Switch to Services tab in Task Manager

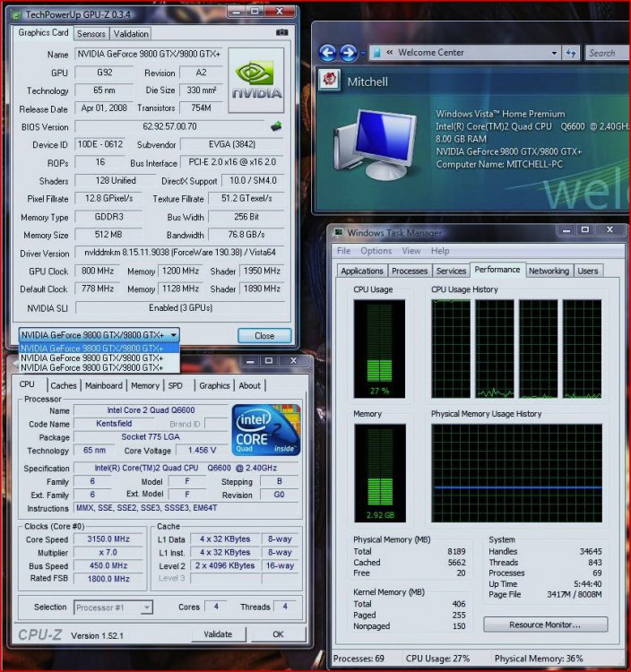point(451,271)
